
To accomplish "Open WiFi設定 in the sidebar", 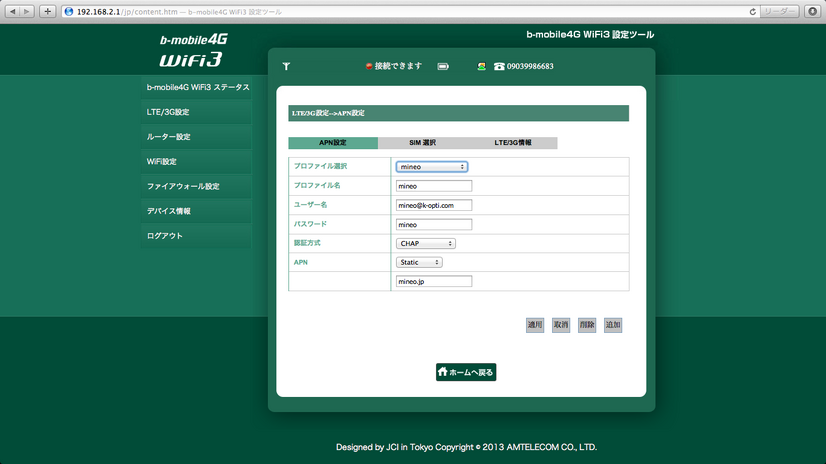I will coord(196,162).
